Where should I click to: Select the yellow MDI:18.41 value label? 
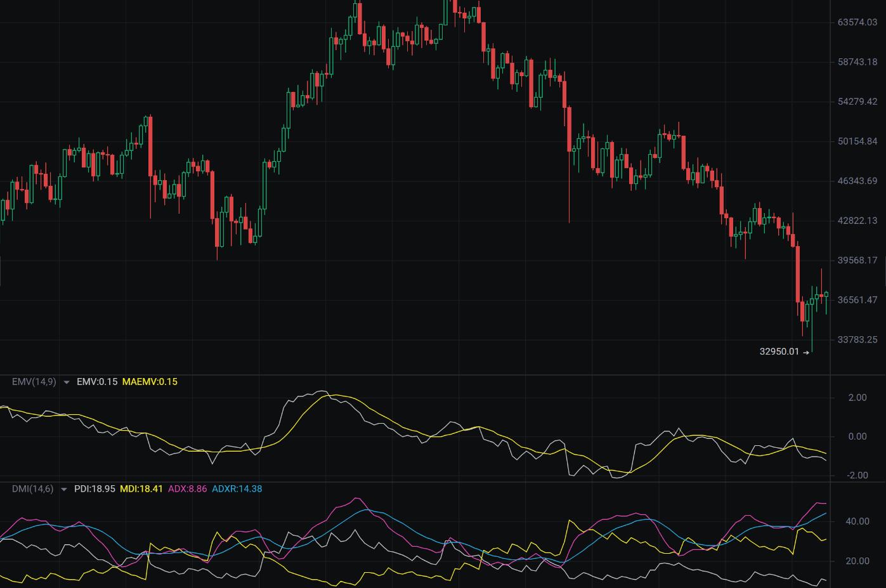[x=141, y=489]
